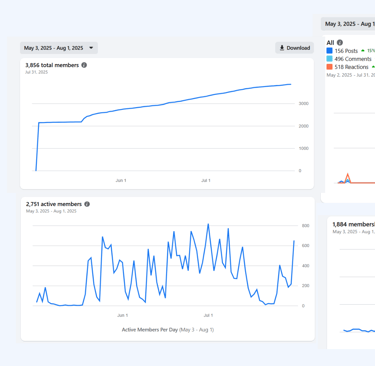Viewport: 375px width, 366px height.
Task: Click the Download button
Action: 295,48
